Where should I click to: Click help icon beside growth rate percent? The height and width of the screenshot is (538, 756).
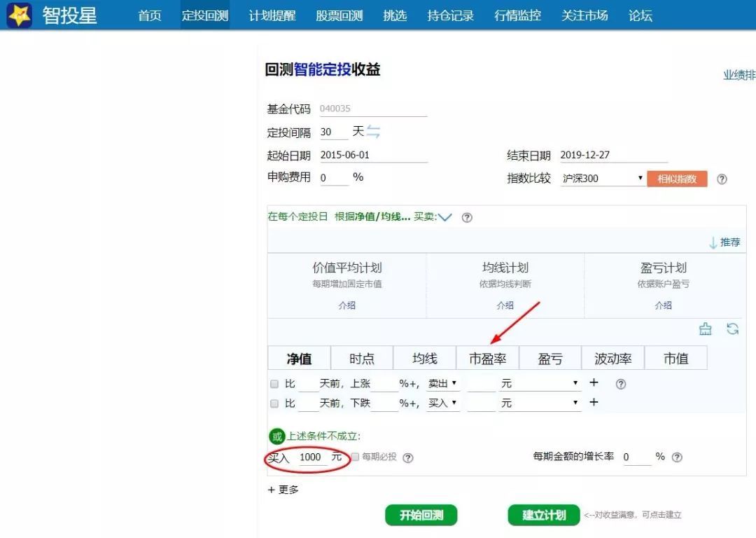(x=677, y=457)
